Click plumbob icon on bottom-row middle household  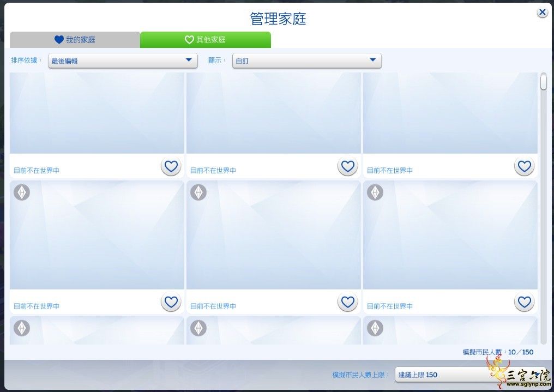[198, 328]
